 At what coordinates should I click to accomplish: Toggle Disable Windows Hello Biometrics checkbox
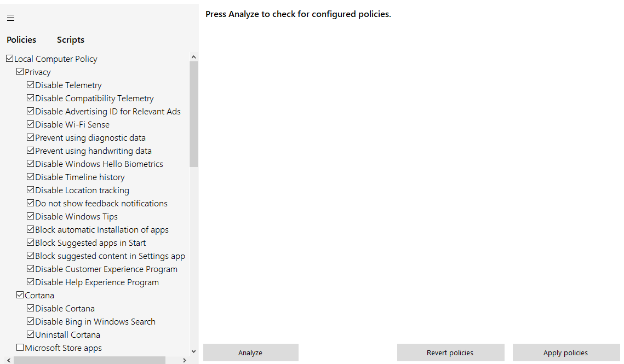coord(30,164)
